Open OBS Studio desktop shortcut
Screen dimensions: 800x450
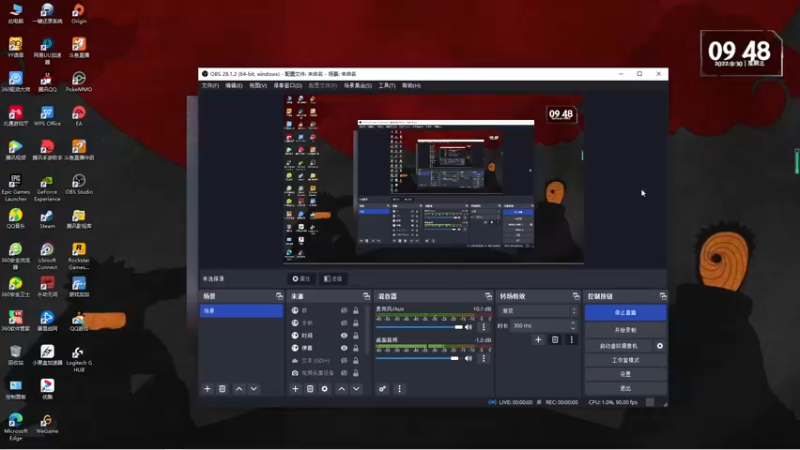tap(79, 184)
